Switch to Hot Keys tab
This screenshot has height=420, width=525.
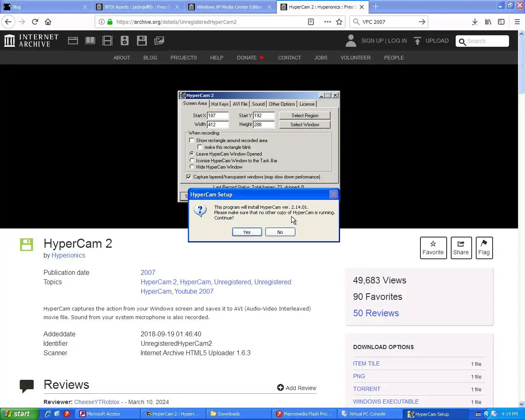220,104
